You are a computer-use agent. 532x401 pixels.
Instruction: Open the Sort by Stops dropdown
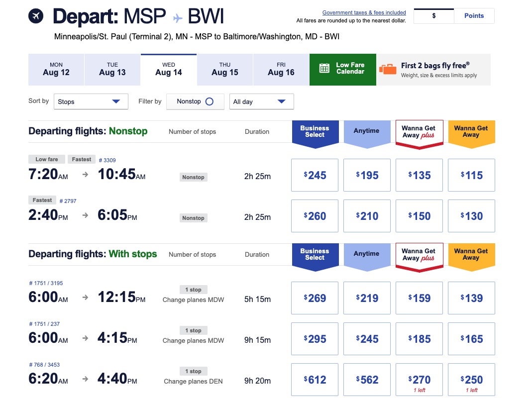click(x=91, y=101)
